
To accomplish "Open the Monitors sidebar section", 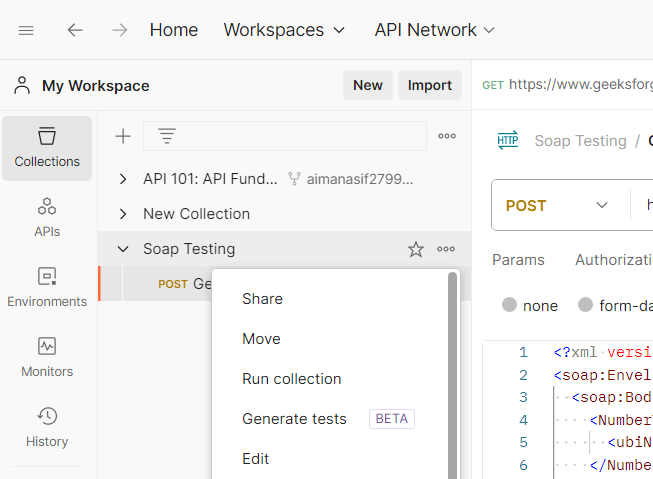I will (x=47, y=358).
